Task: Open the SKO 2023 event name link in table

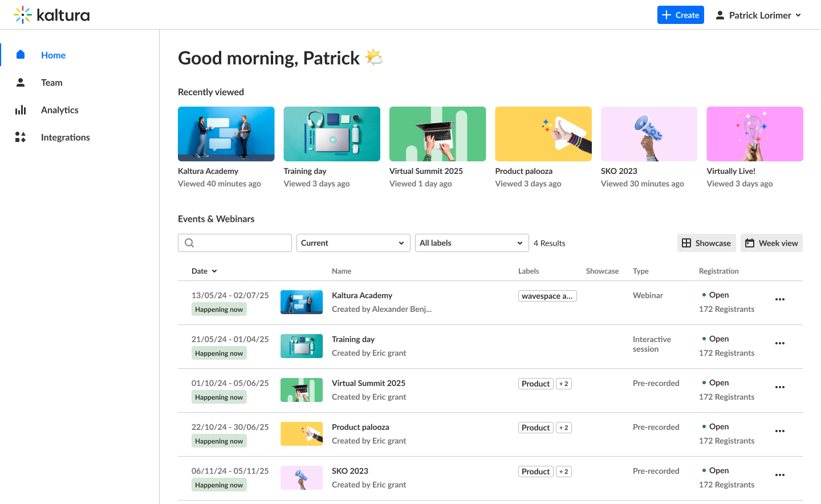Action: pyautogui.click(x=350, y=471)
